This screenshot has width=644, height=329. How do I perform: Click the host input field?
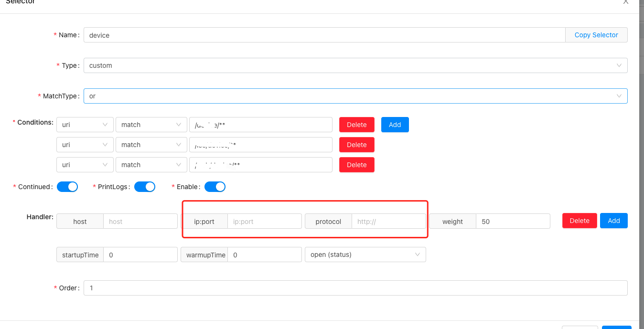tap(140, 221)
